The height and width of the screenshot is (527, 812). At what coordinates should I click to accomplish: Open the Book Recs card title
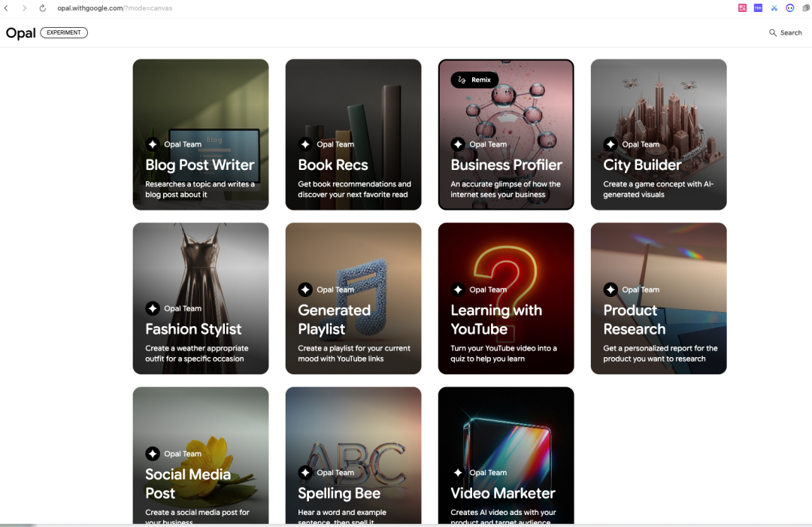(x=333, y=165)
